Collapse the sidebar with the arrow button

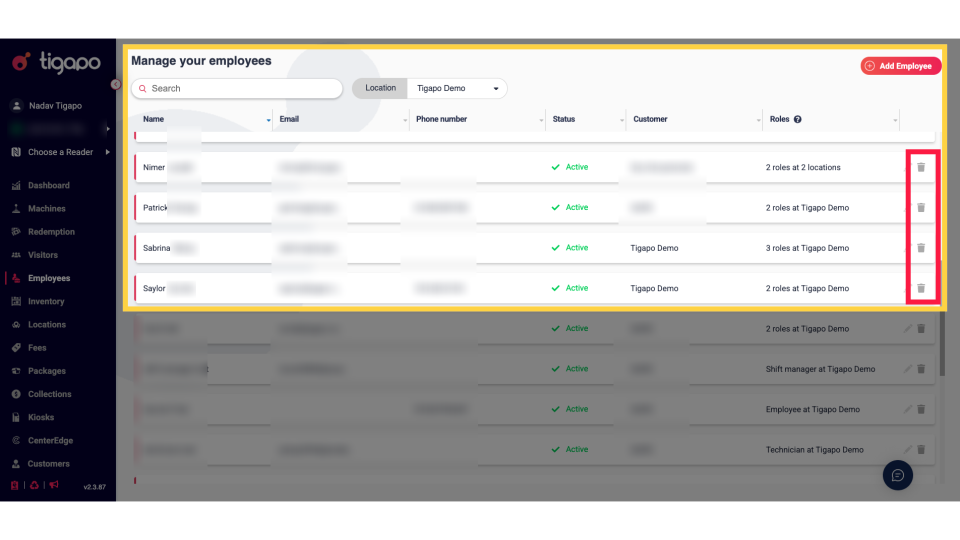[115, 84]
